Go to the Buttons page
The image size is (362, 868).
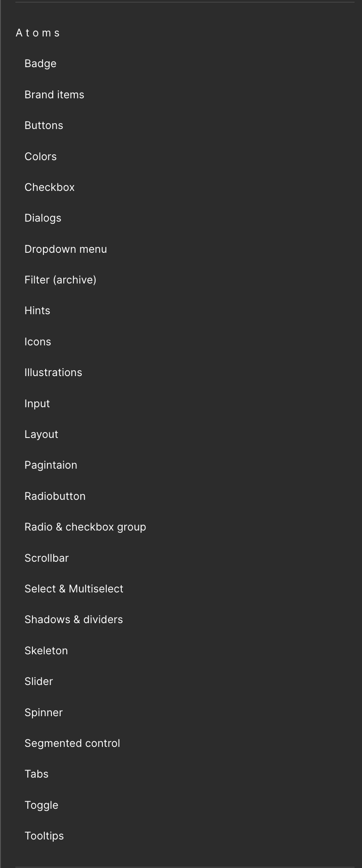point(44,126)
